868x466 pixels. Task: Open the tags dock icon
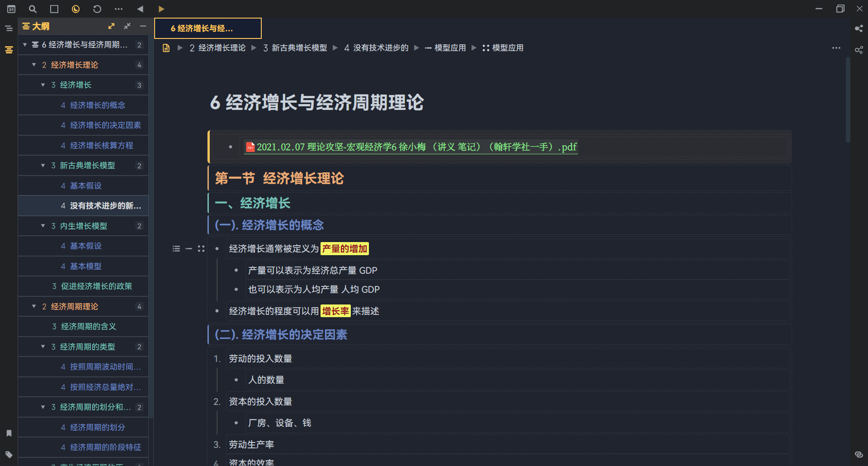click(x=9, y=454)
